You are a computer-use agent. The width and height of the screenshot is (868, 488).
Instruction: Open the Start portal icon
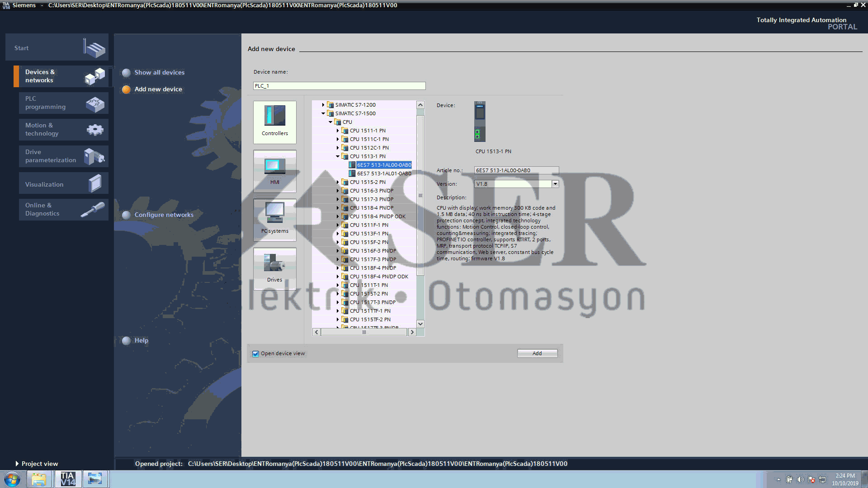click(x=94, y=47)
